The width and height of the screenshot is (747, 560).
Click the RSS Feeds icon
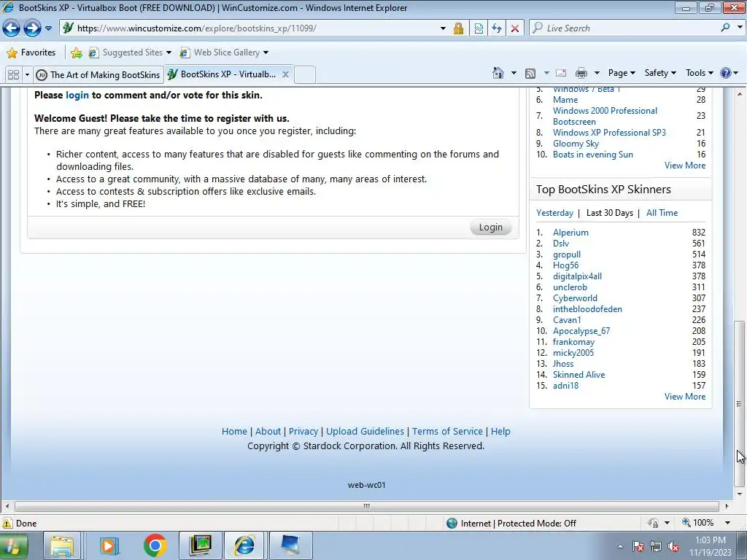tap(530, 74)
